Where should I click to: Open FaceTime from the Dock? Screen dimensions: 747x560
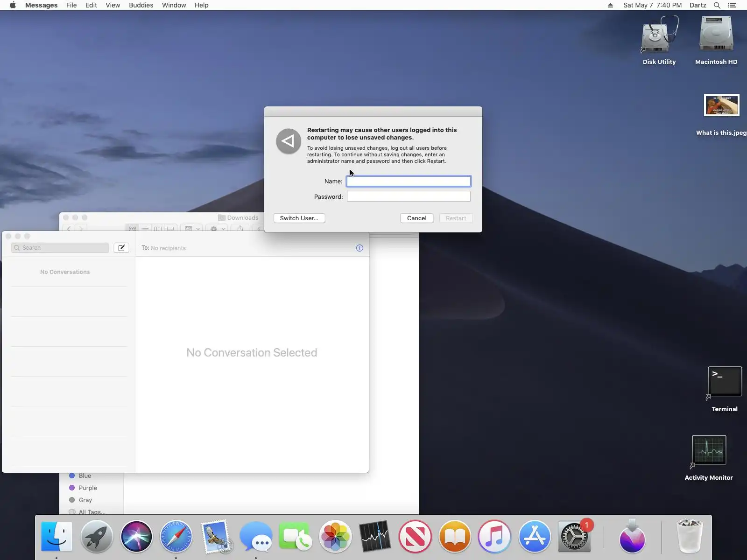tap(296, 537)
